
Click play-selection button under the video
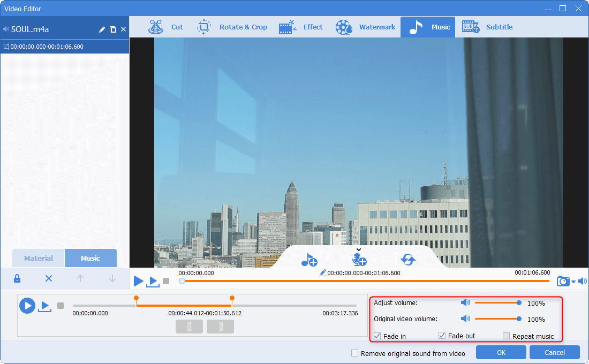(x=153, y=282)
